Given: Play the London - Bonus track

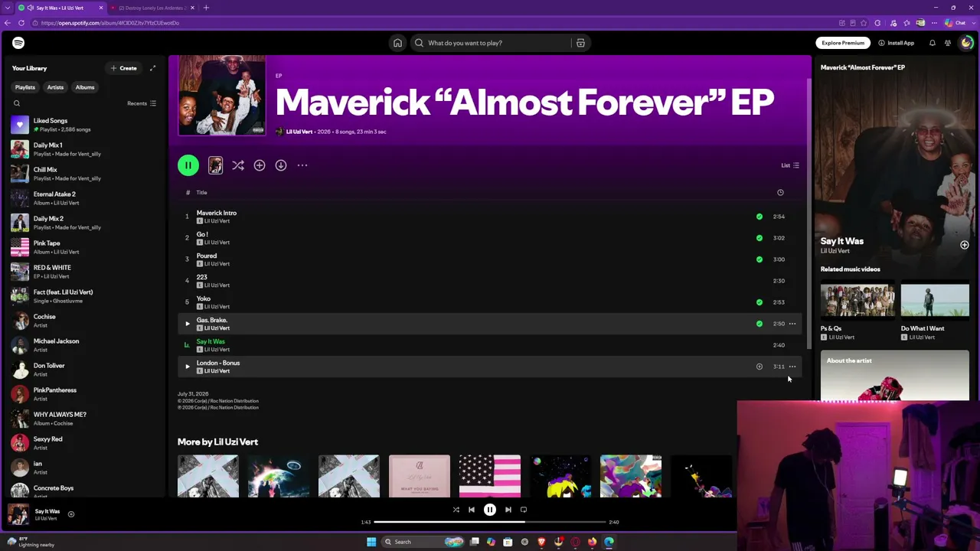Looking at the screenshot, I should coord(187,367).
